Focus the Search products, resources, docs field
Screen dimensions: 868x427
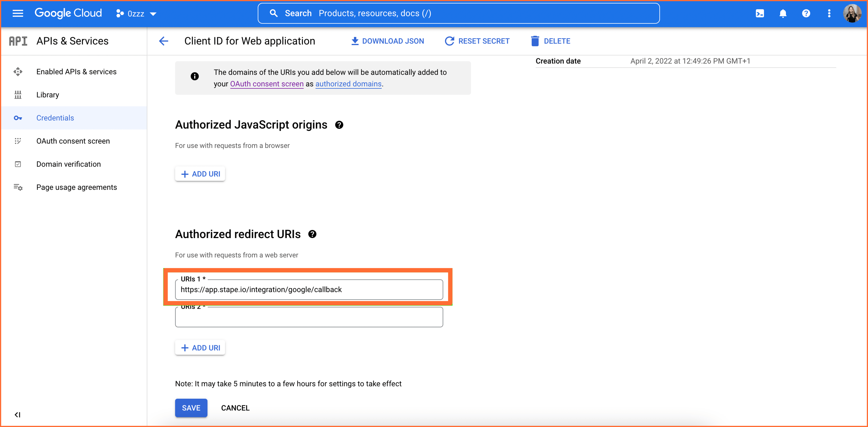458,13
